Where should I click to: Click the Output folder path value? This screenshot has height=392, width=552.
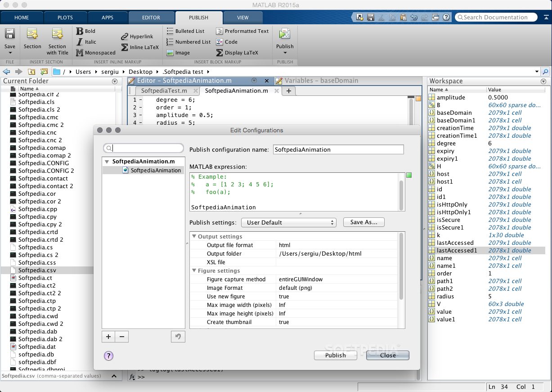tap(320, 253)
